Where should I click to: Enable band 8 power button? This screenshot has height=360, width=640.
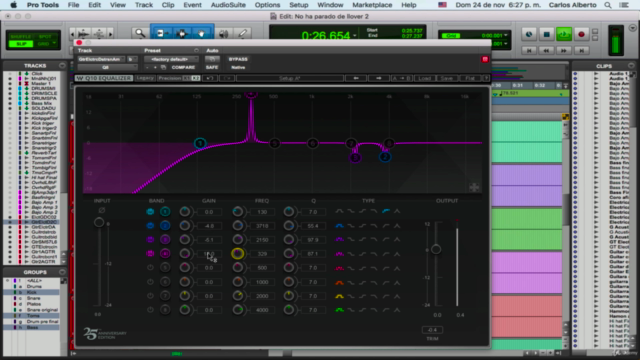click(150, 310)
